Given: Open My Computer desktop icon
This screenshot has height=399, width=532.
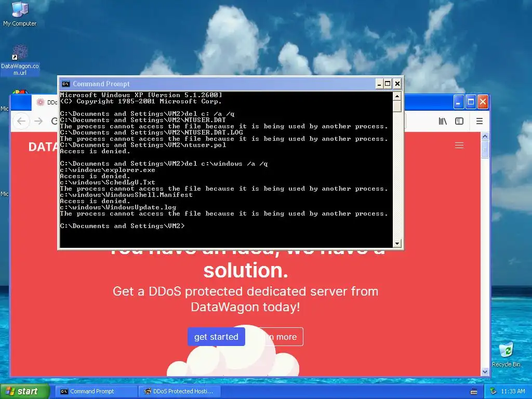Looking at the screenshot, I should (x=20, y=14).
